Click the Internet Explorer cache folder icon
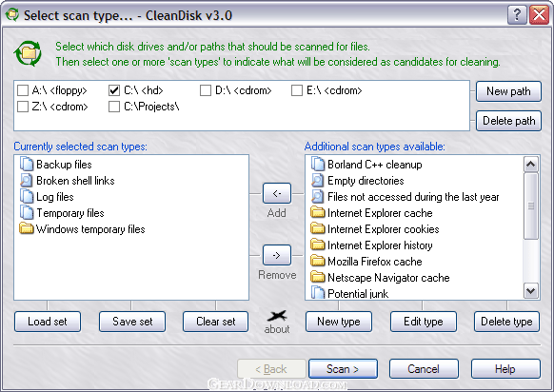554x392 pixels. click(318, 212)
